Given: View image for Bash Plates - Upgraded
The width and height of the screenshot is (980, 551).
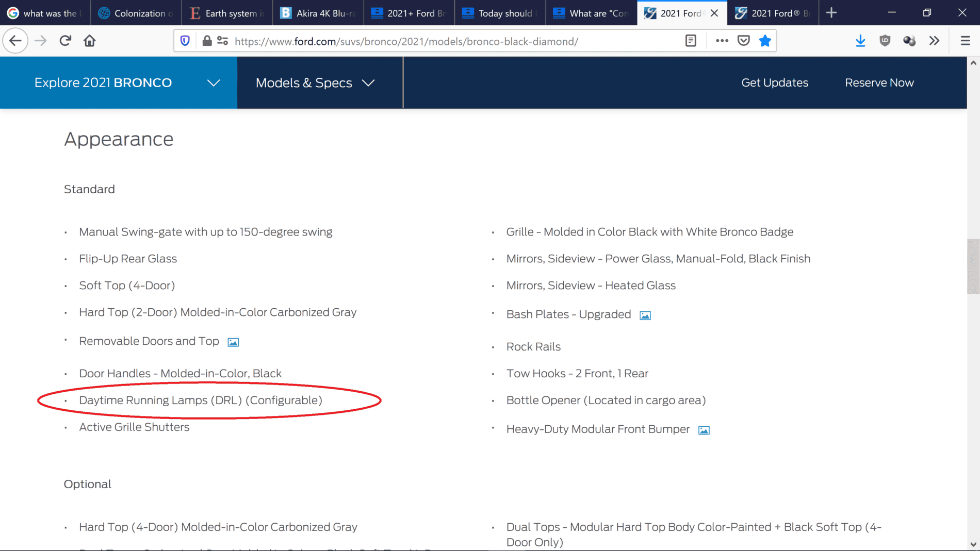Looking at the screenshot, I should tap(645, 315).
